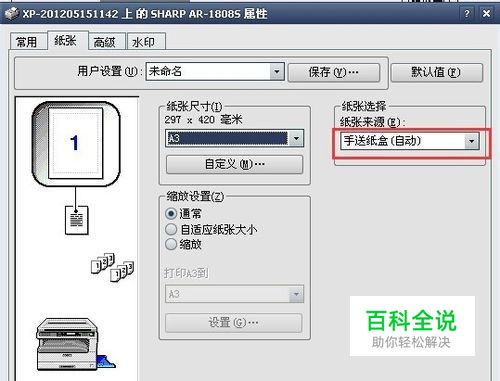Select the 缩放 radio button

point(171,244)
